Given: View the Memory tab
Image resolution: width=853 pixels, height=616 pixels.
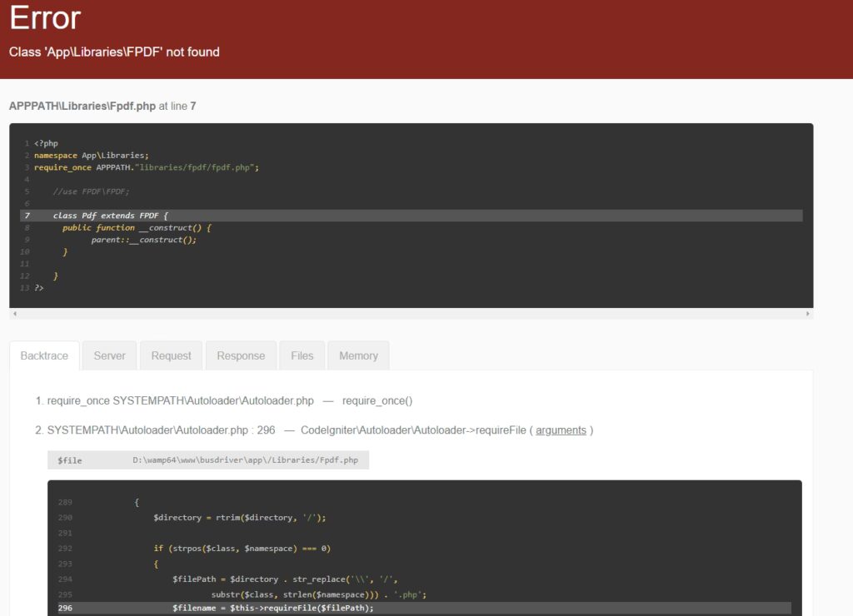Looking at the screenshot, I should click(x=358, y=355).
